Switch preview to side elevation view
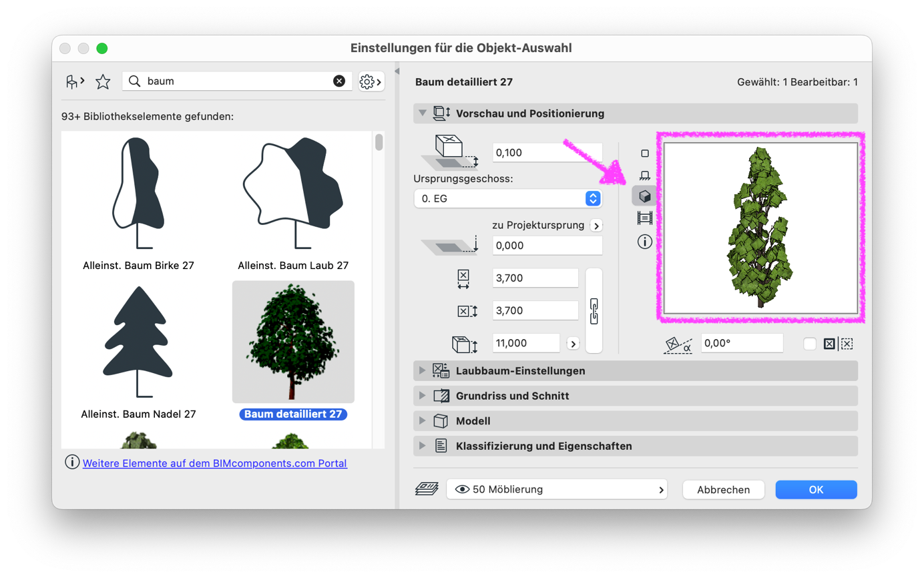Screen dimensions: 924x578 coord(644,176)
